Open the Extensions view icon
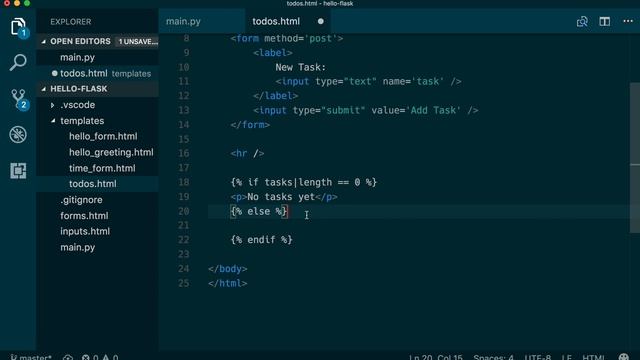The image size is (640, 360). (x=18, y=170)
